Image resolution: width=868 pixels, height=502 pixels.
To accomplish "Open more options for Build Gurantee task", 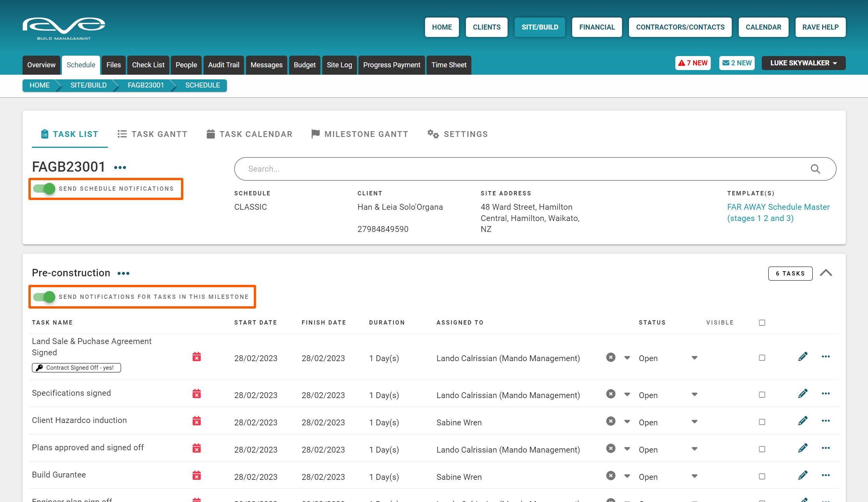I will coord(826,475).
